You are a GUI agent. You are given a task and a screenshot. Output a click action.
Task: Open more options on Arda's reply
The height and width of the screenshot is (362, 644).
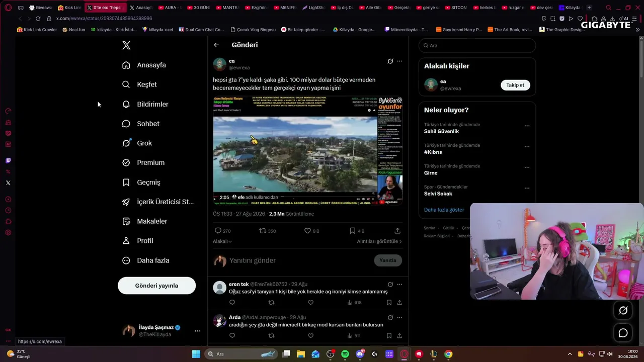(x=399, y=318)
